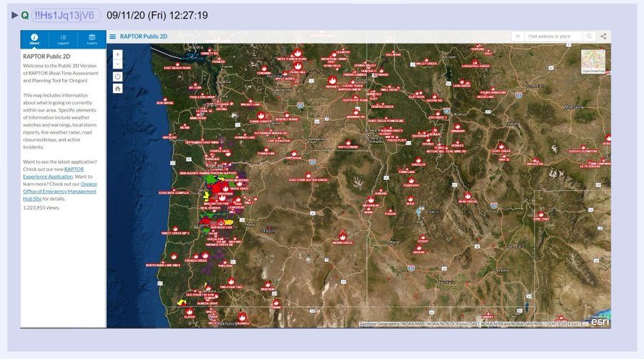
Task: Focus the Find address or place field
Action: (553, 36)
